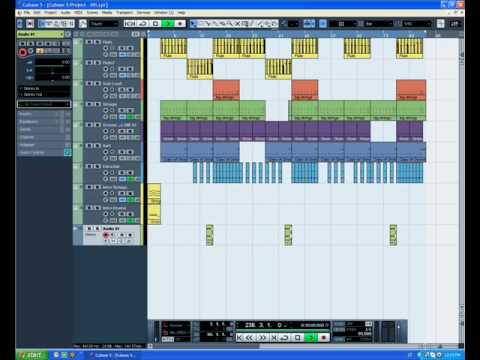Open the Devices menu
480x360 pixels.
pyautogui.click(x=143, y=13)
